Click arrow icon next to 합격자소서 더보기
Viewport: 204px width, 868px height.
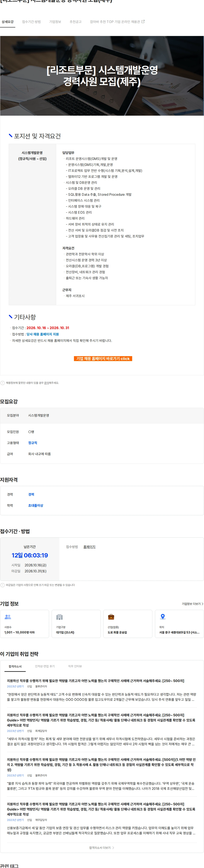pos(113,848)
